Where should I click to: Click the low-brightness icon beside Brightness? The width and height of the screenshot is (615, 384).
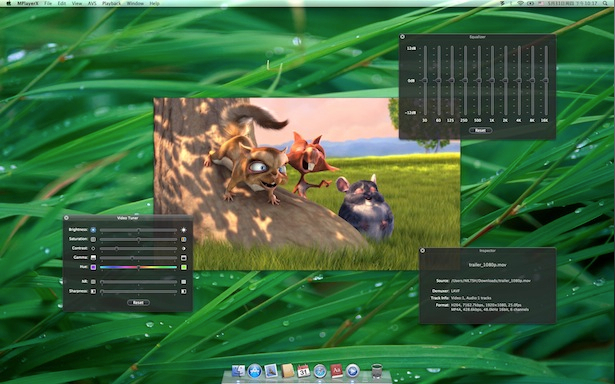tap(93, 230)
